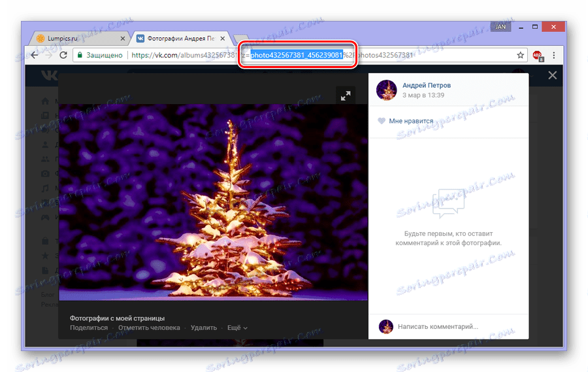Viewport: 588px width, 372px height.
Task: Click the heart Like icon
Action: pos(382,121)
